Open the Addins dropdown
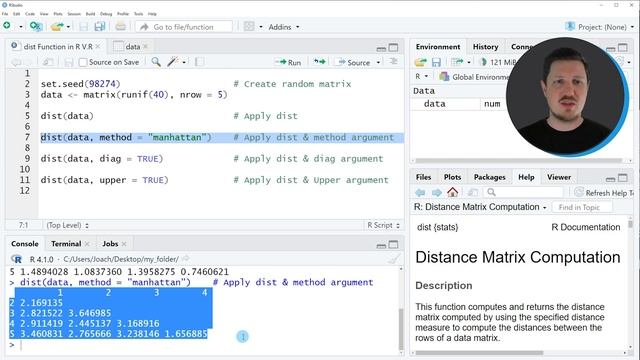The height and width of the screenshot is (360, 640). click(x=284, y=27)
